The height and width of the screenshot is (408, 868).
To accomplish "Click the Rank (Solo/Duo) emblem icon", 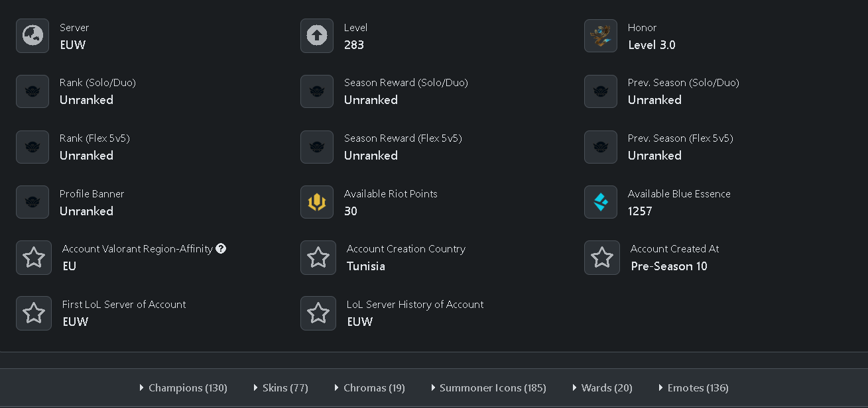I will [x=32, y=91].
